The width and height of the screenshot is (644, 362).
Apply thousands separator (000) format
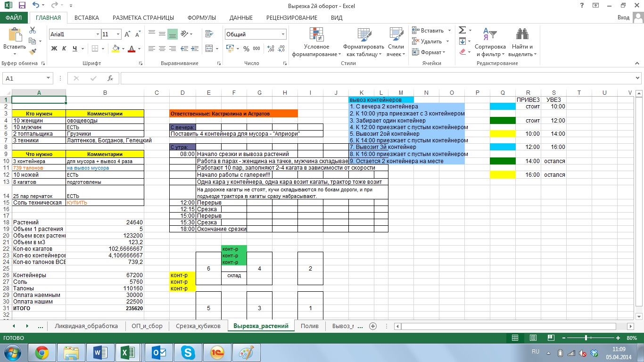[256, 49]
